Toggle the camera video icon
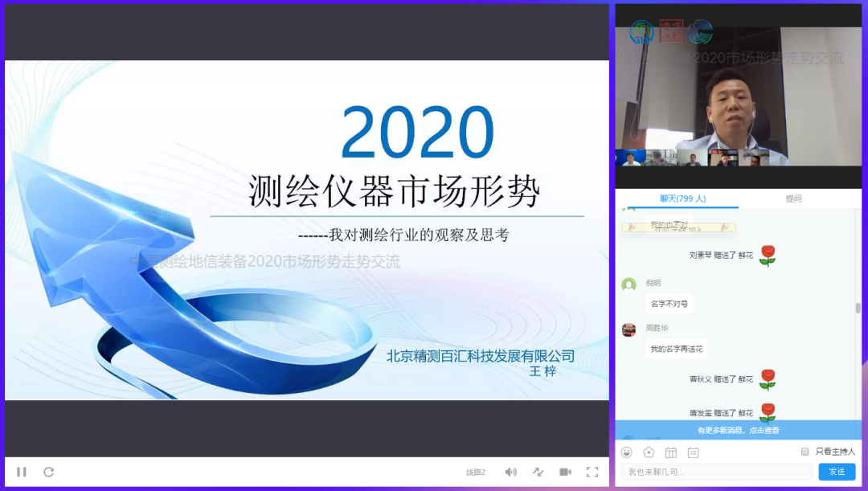This screenshot has width=868, height=491. 565,472
